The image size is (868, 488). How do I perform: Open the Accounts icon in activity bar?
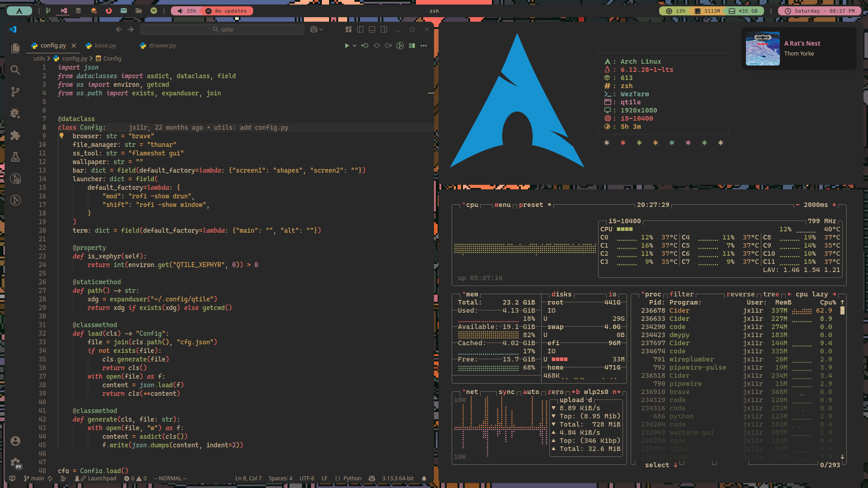(15, 441)
